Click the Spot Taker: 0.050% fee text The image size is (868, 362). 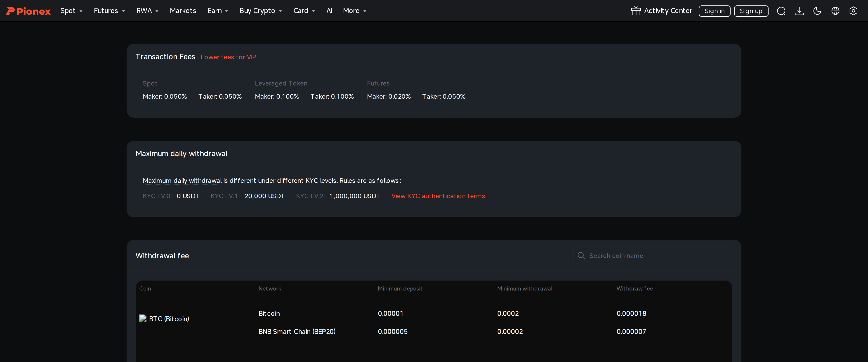220,96
